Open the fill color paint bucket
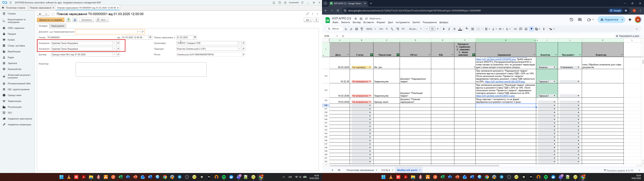The image size is (644, 181). click(x=467, y=29)
